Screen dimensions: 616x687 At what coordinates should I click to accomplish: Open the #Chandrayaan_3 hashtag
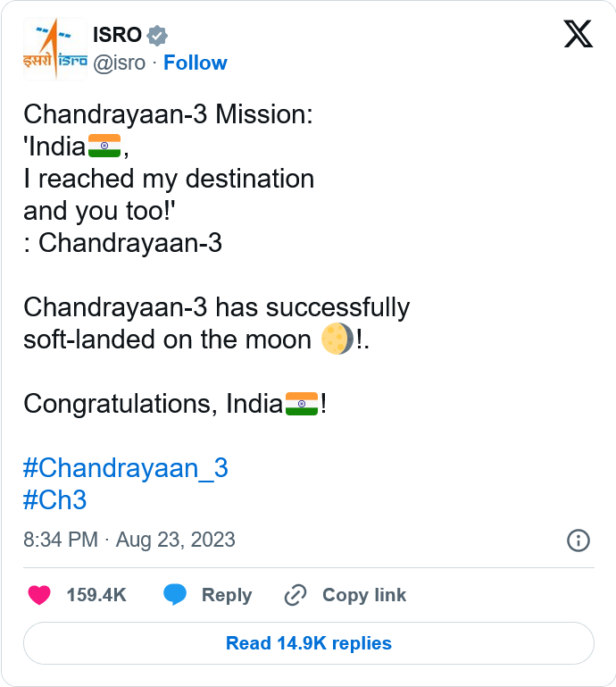(126, 468)
